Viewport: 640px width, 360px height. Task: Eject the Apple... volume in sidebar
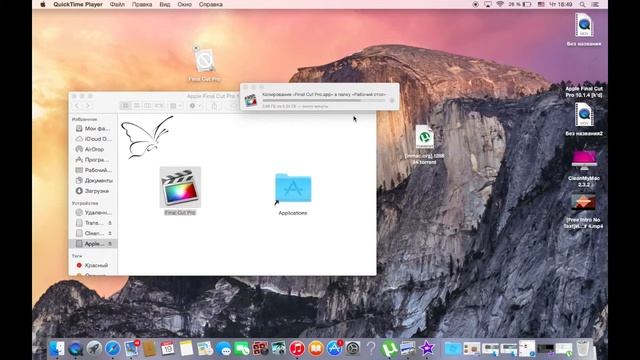click(110, 244)
